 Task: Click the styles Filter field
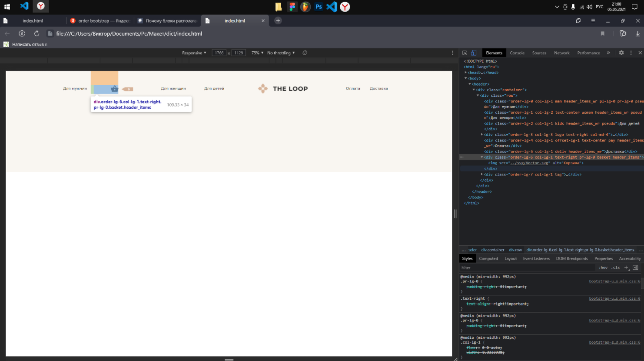coord(527,268)
